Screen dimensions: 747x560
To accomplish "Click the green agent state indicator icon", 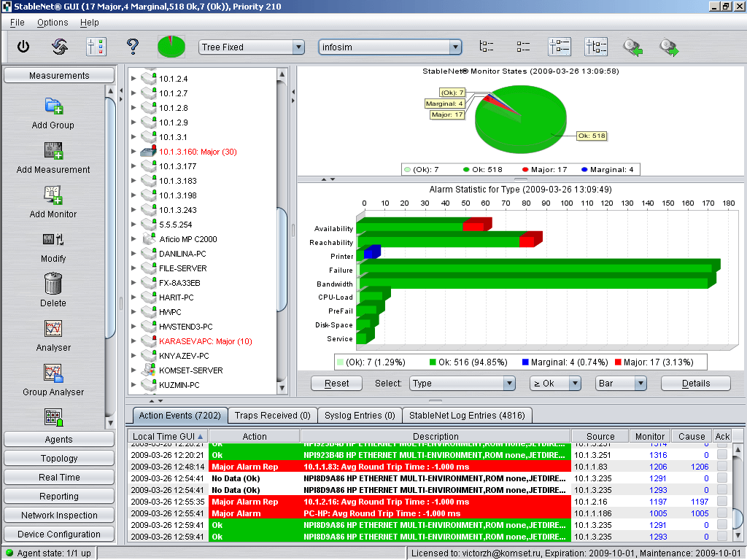I will coord(9,553).
